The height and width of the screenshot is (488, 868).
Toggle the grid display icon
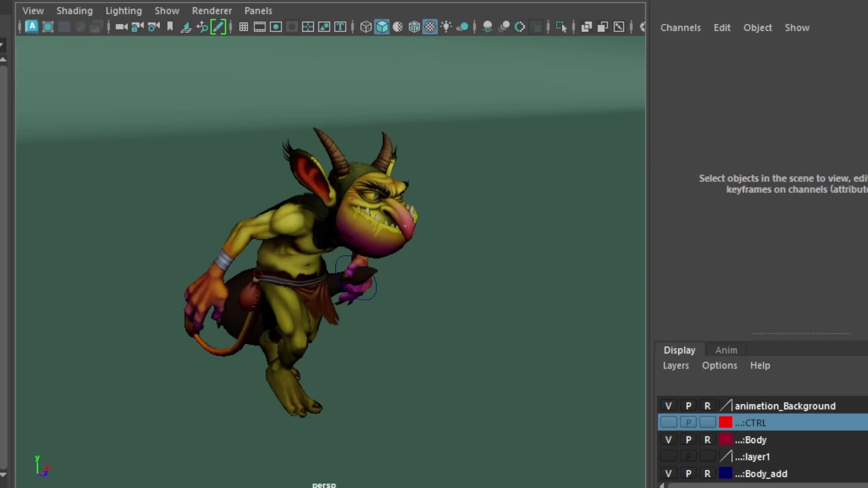pos(243,27)
